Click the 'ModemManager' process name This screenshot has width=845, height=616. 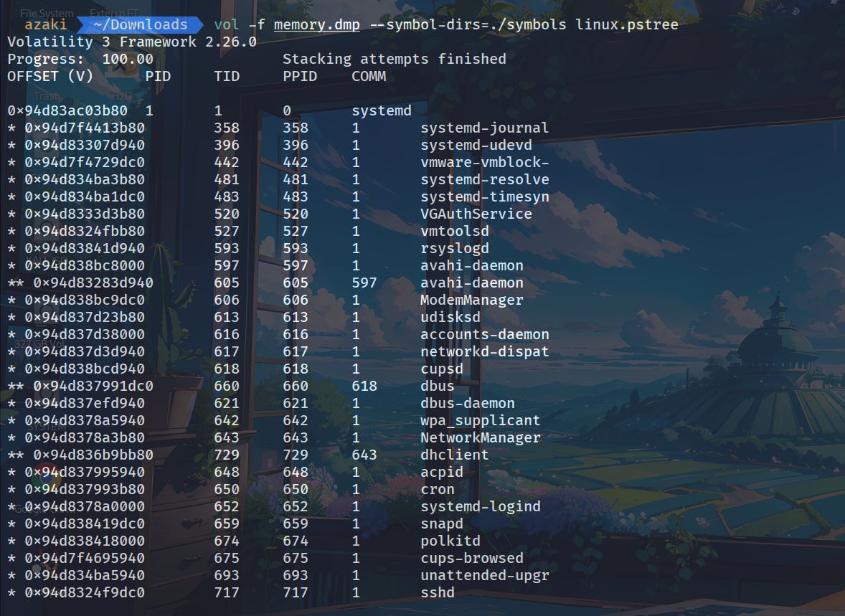[x=472, y=300]
